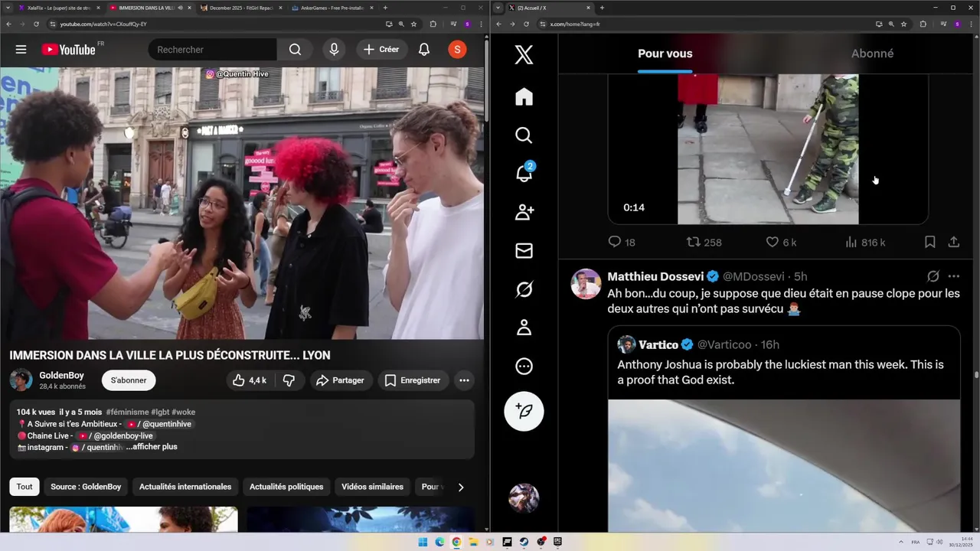Open X account switcher avatar at bottom
Screen dimensions: 980x551
(x=524, y=498)
